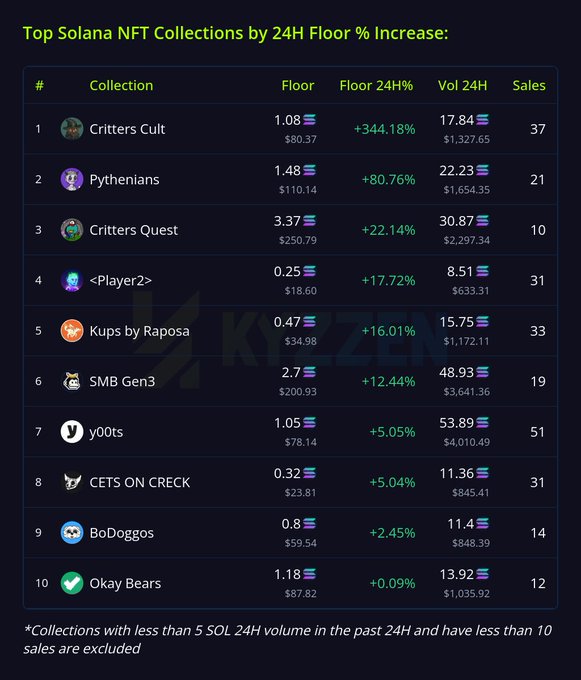Click the $200.93 floor price

(x=298, y=392)
